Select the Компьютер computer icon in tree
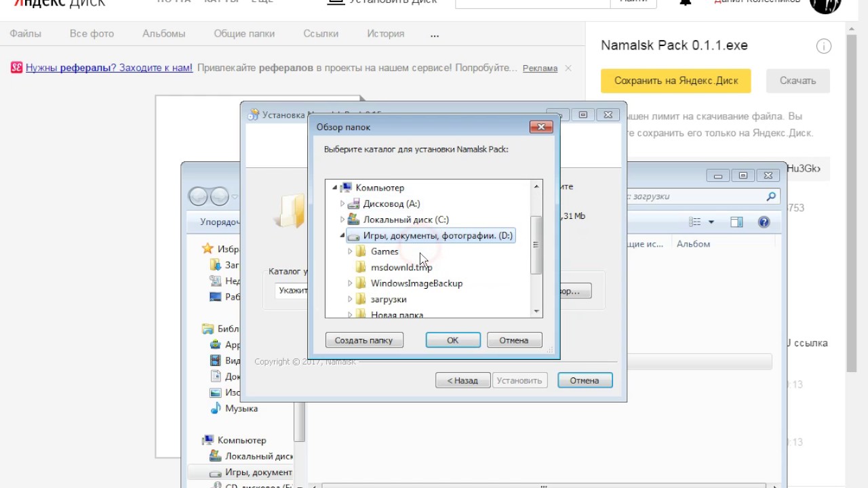The height and width of the screenshot is (488, 868). tap(347, 188)
